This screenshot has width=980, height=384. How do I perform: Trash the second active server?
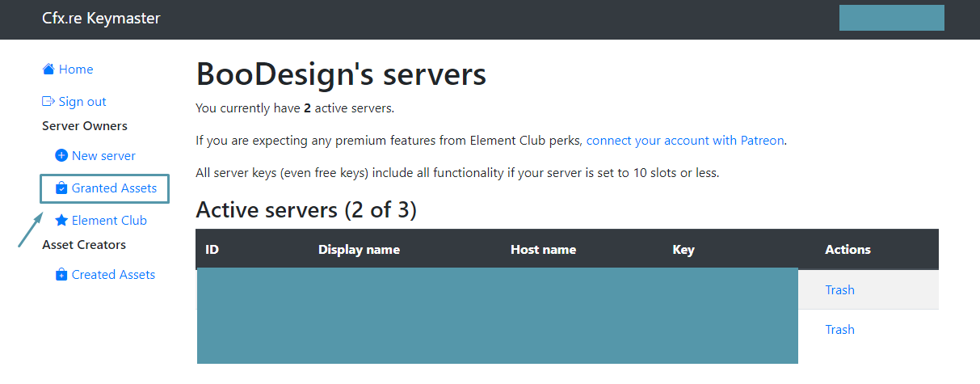pyautogui.click(x=839, y=329)
